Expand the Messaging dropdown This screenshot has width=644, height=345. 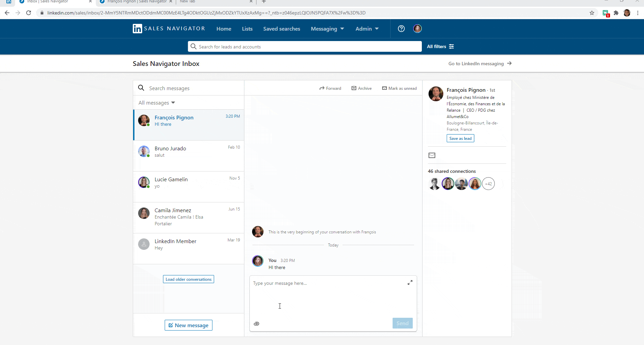(x=327, y=29)
